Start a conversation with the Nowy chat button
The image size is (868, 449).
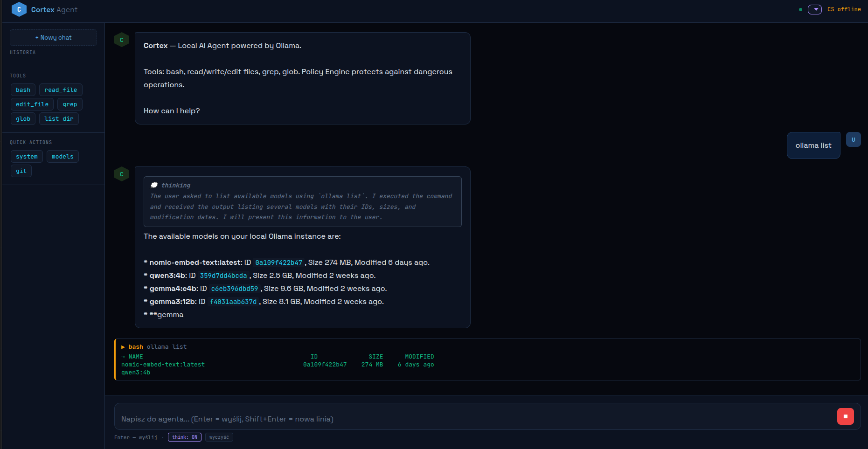click(53, 37)
